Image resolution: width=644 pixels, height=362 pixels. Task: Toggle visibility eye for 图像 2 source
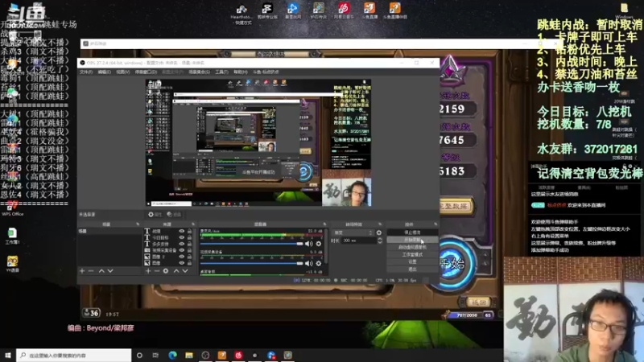click(182, 257)
